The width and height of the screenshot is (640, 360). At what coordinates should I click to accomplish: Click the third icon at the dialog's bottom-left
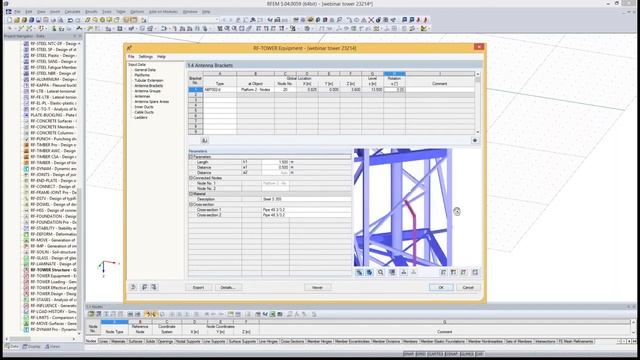pos(154,287)
